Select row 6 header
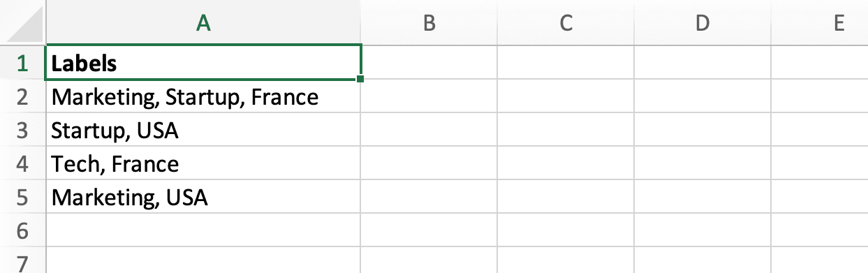The image size is (868, 273). (22, 230)
